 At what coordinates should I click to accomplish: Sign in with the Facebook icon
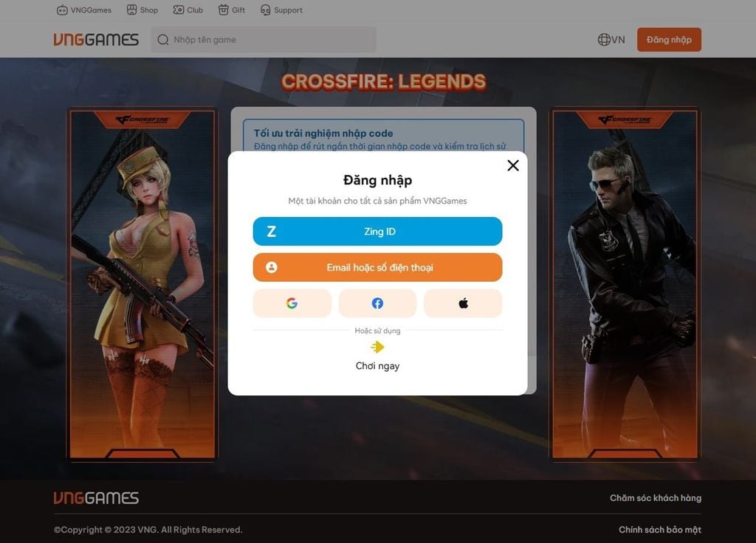[377, 302]
